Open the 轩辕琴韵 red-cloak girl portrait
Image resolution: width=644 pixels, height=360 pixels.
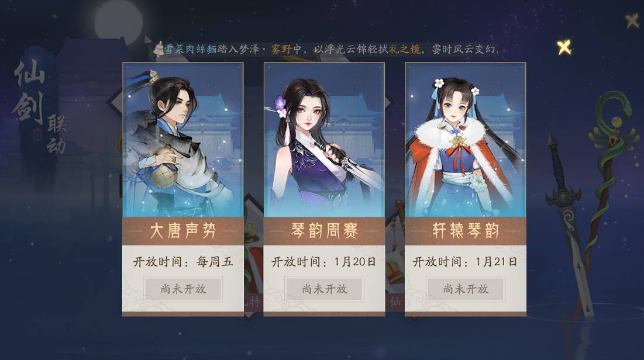[x=466, y=140]
